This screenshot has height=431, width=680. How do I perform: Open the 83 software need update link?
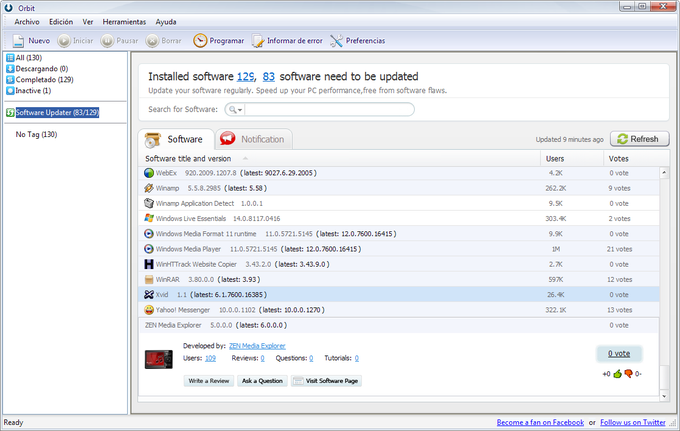tap(268, 77)
